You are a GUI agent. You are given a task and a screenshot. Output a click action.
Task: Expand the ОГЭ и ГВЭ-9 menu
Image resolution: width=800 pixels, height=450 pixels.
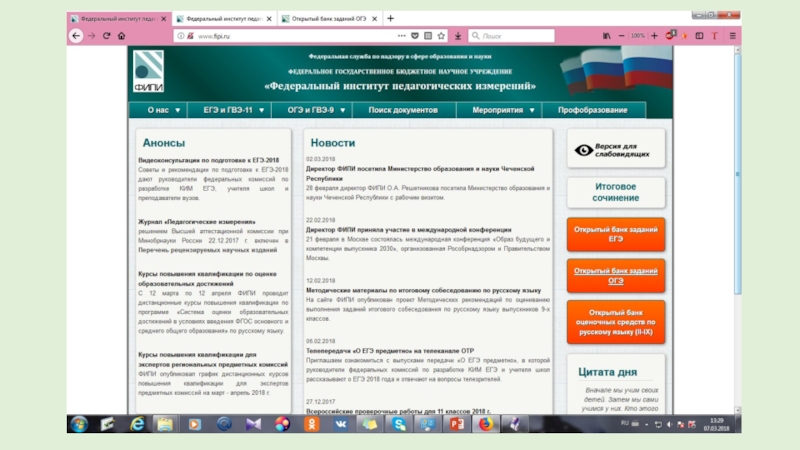(312, 110)
